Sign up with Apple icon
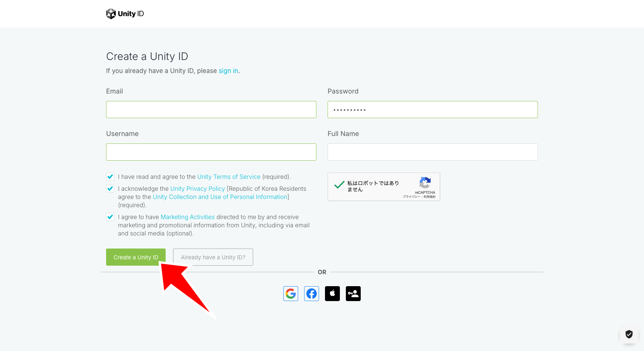This screenshot has height=351, width=644. (332, 294)
